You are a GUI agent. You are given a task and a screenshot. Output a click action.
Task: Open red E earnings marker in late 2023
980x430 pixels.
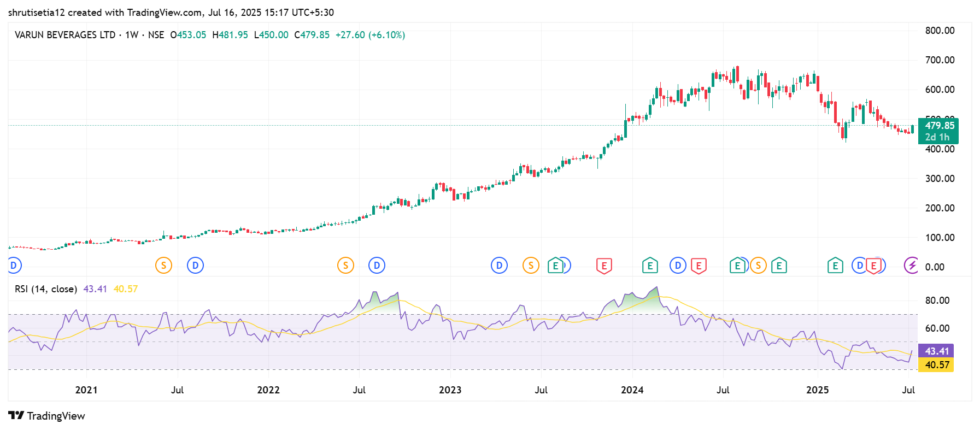coord(604,266)
